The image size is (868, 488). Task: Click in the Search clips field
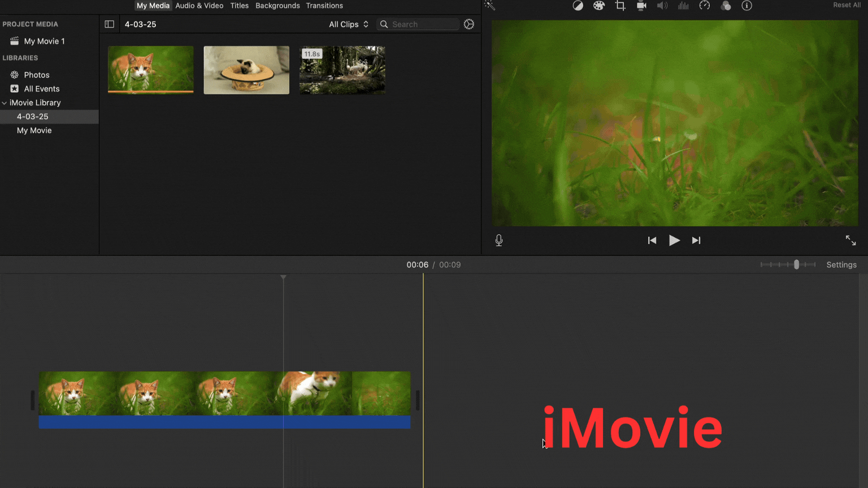(418, 24)
